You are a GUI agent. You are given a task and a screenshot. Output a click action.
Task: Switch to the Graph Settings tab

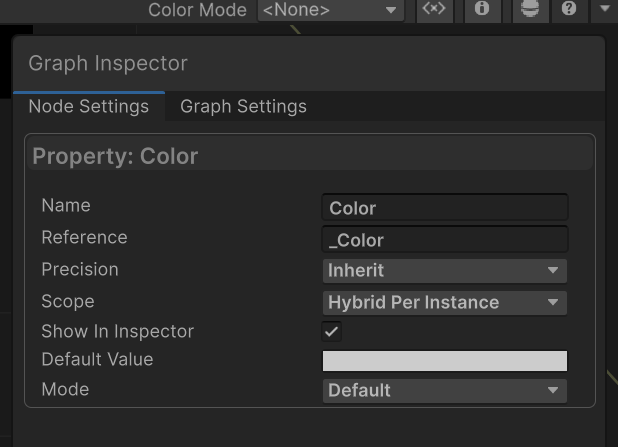243,106
